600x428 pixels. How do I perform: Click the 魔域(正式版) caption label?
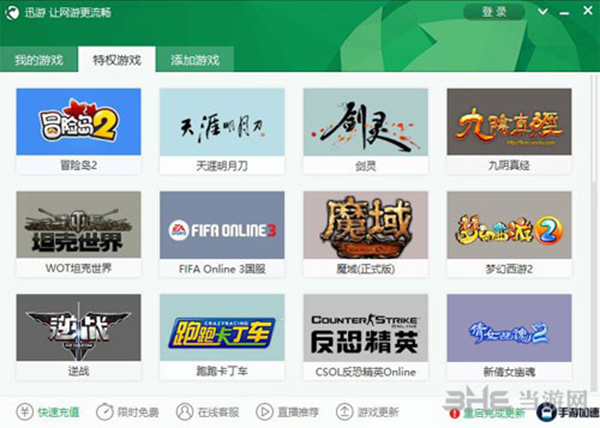tap(365, 269)
